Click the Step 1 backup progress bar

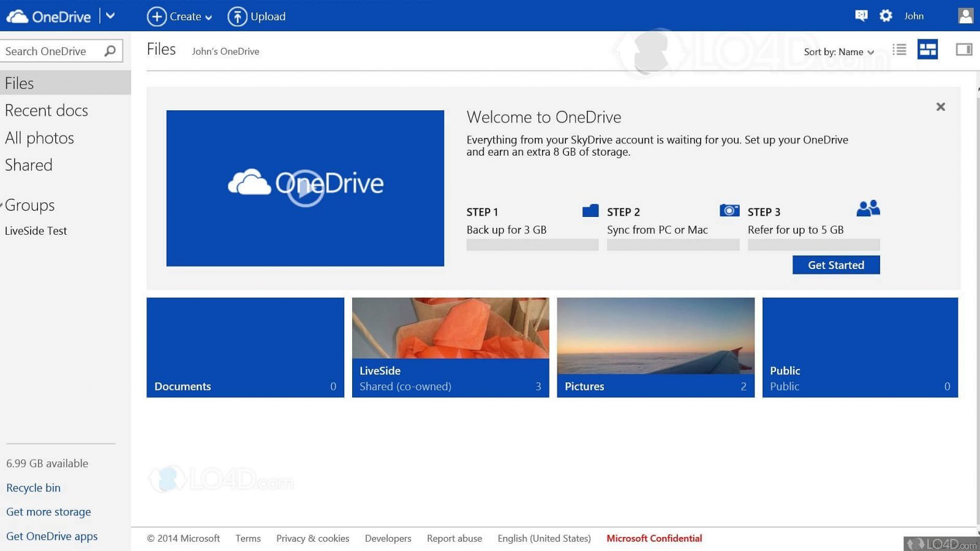pyautogui.click(x=532, y=245)
